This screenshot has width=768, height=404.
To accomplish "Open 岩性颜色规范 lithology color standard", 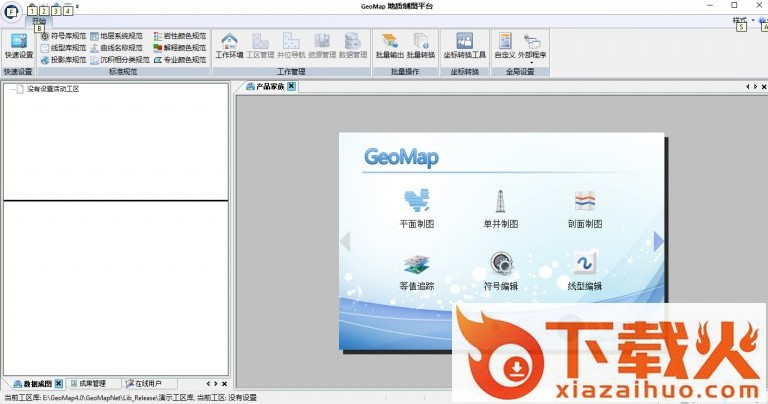I will tap(179, 36).
